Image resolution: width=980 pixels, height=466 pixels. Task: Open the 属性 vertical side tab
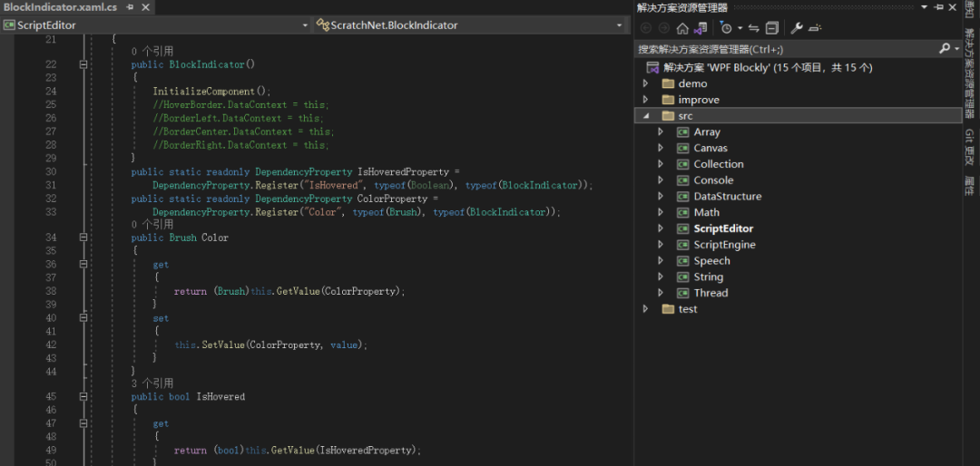[969, 186]
